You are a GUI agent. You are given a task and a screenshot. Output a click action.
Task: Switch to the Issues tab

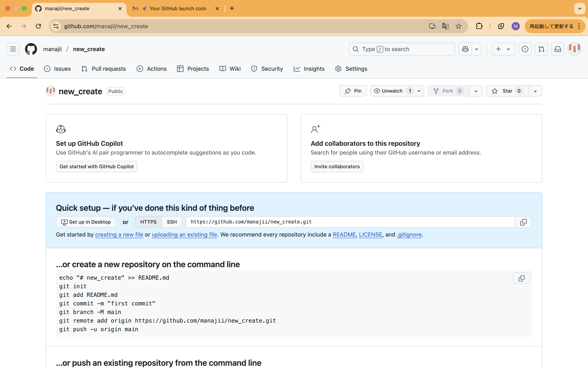pyautogui.click(x=57, y=69)
